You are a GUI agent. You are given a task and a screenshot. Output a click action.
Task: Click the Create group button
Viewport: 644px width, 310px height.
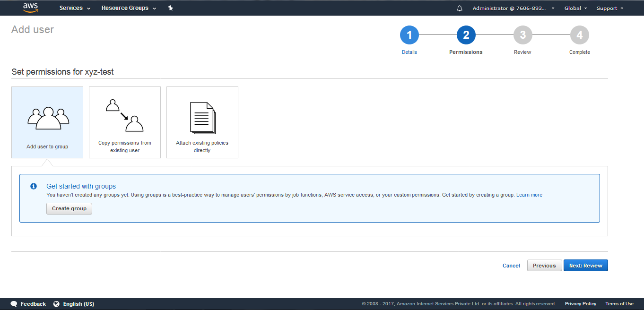point(69,208)
